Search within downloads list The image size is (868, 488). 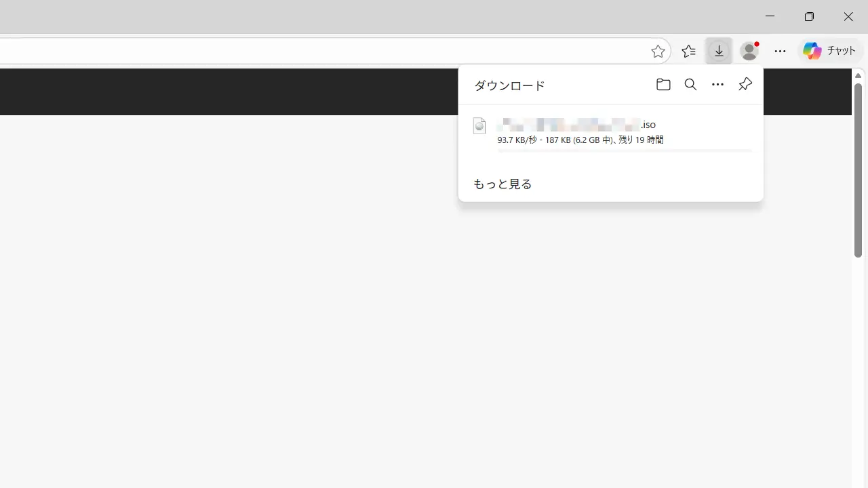[690, 84]
